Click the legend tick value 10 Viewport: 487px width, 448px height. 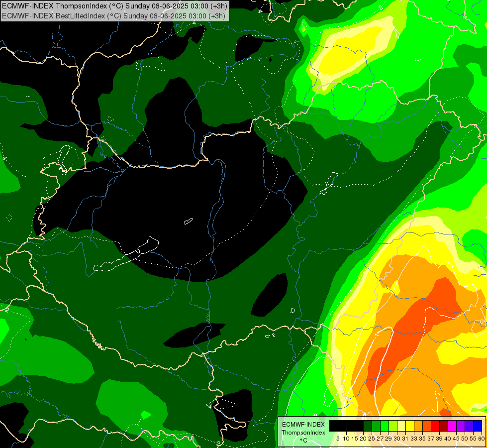[346, 439]
